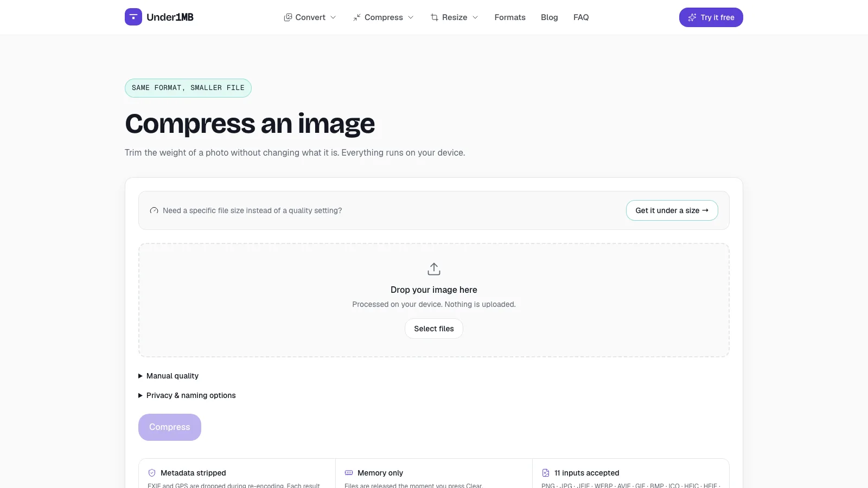Open the FAQ page

pyautogui.click(x=581, y=17)
